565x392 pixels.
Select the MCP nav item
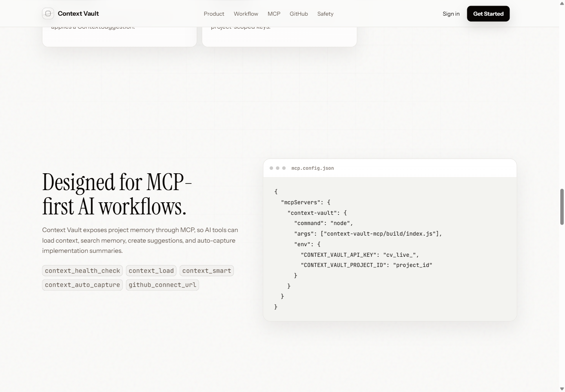click(x=274, y=14)
